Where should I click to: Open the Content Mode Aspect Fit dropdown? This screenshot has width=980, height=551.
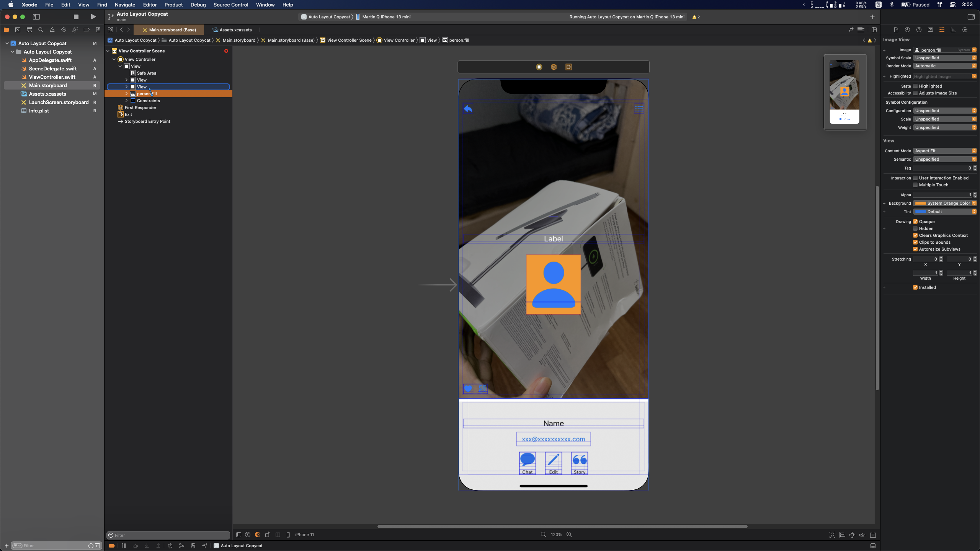point(944,151)
